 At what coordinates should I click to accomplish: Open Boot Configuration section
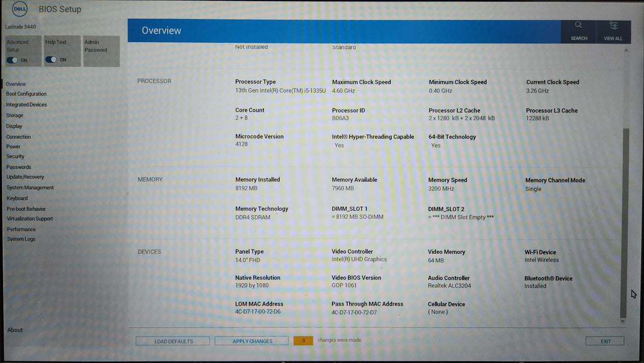coord(26,94)
